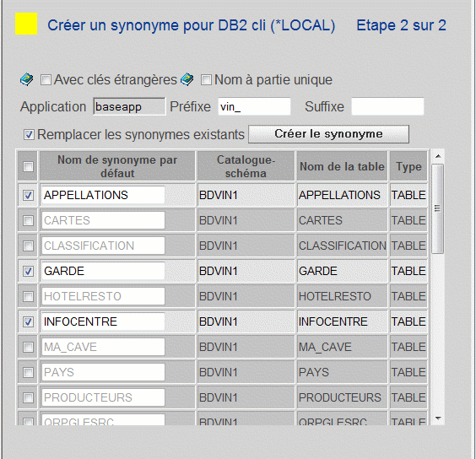Enable the Nom à partie unique checkbox

click(206, 80)
